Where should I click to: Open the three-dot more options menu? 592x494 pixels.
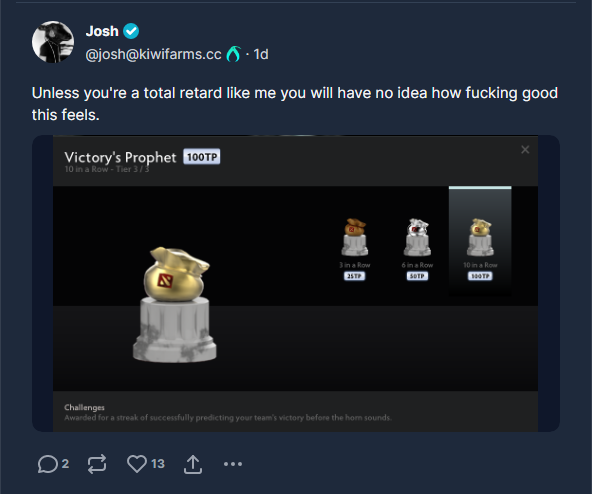coord(233,464)
